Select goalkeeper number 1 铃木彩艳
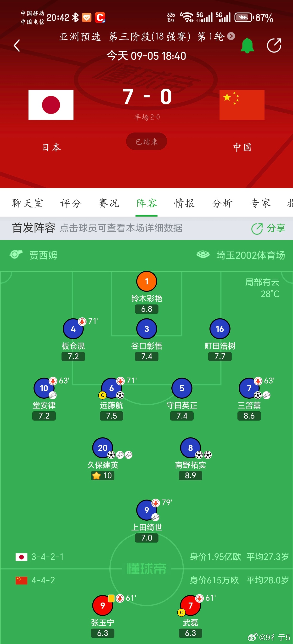The image size is (293, 644). tap(147, 282)
